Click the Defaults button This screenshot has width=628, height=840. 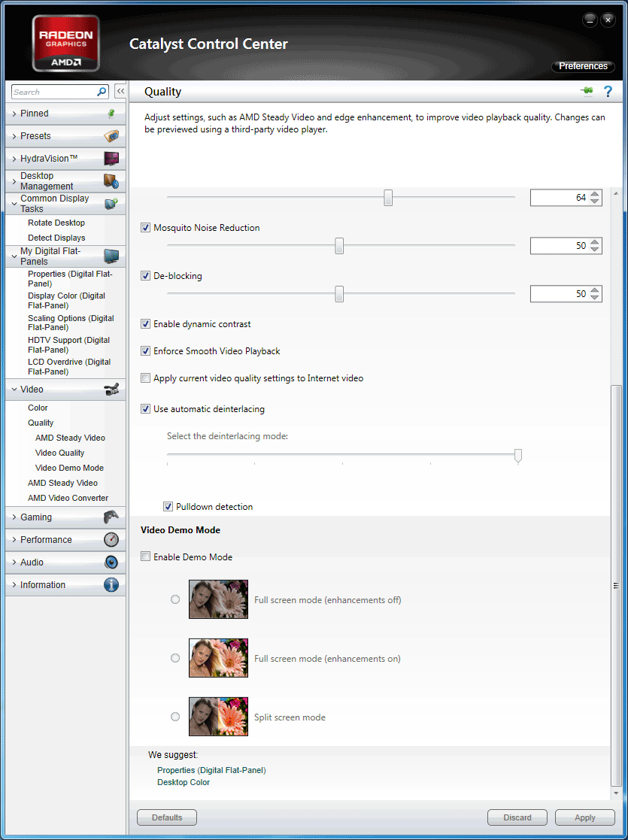[167, 817]
